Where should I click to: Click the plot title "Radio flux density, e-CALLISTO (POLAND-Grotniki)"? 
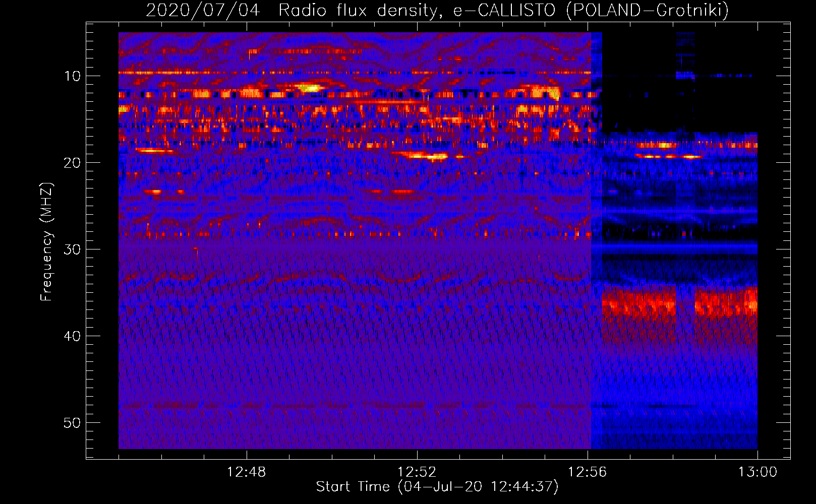click(x=503, y=10)
